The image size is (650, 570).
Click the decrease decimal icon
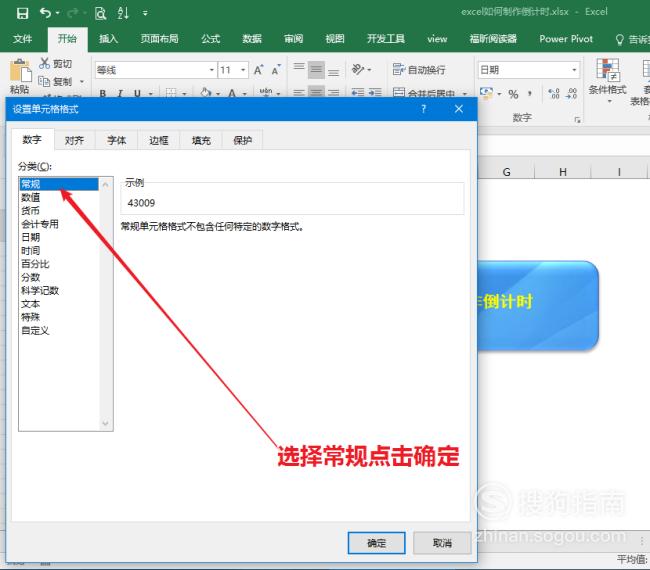tap(571, 94)
